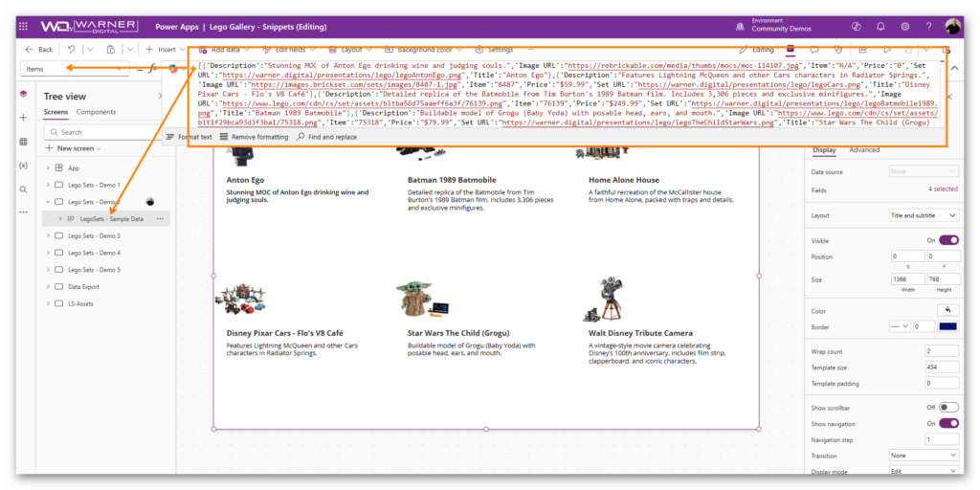Screen dimensions: 980x490
Task: Open LegoSets - Sample Data ellipsis menu
Action: coord(160,219)
